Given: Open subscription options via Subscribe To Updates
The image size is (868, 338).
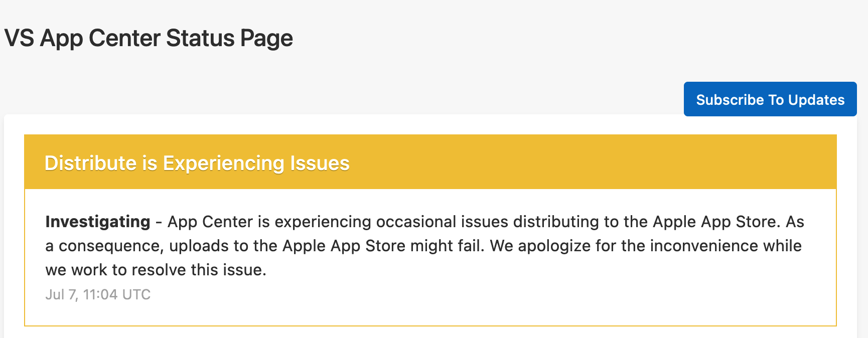Looking at the screenshot, I should [x=770, y=99].
